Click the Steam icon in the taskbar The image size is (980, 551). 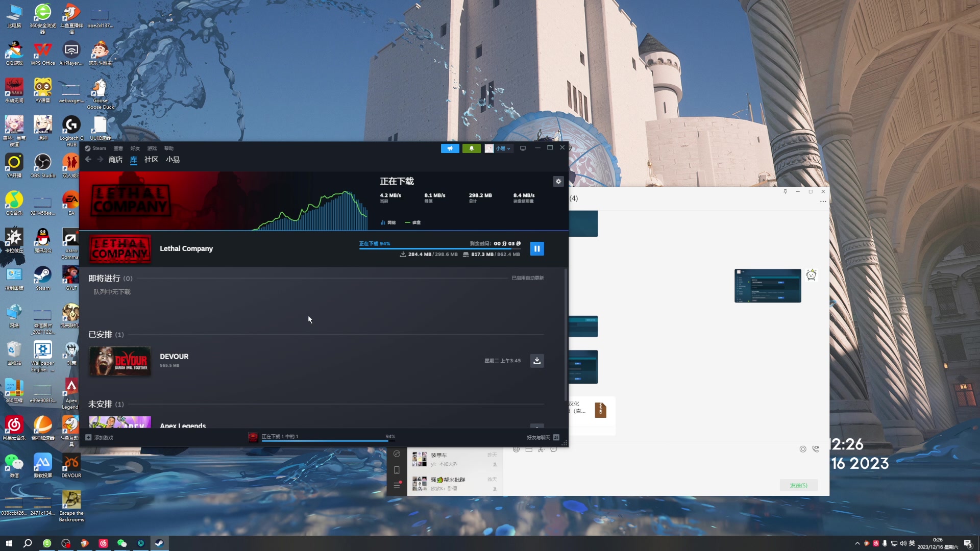coord(159,543)
